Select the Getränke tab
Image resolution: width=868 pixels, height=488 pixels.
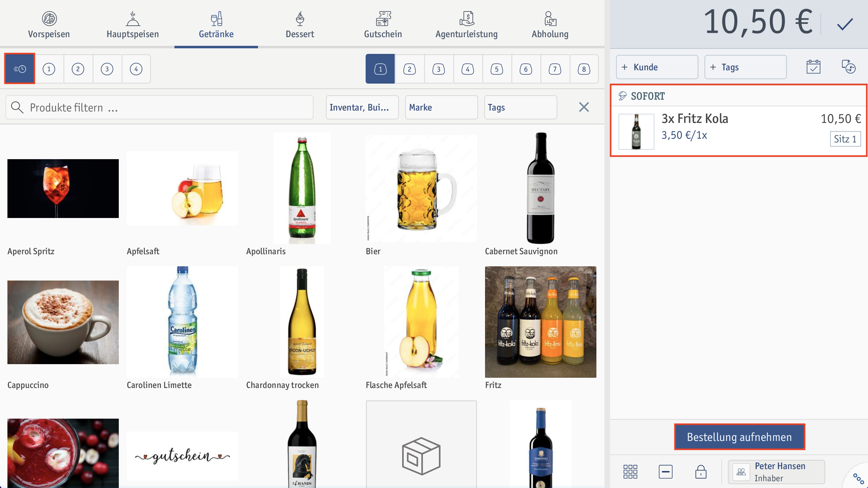coord(216,25)
